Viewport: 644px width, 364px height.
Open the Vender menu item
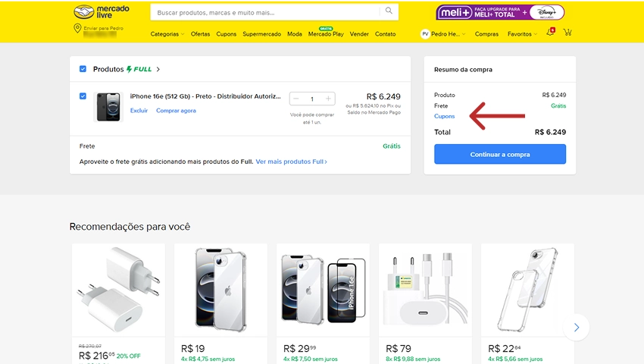point(359,34)
